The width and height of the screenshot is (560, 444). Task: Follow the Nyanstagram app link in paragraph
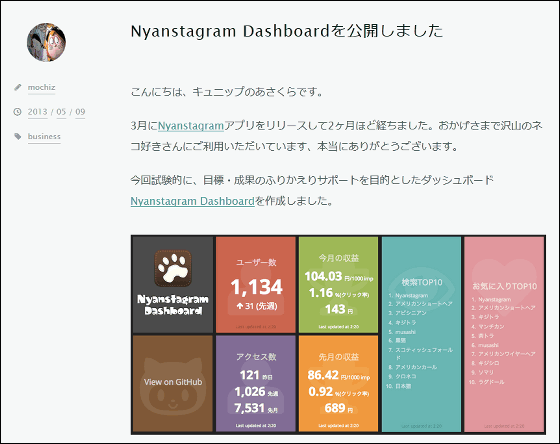[x=191, y=126]
